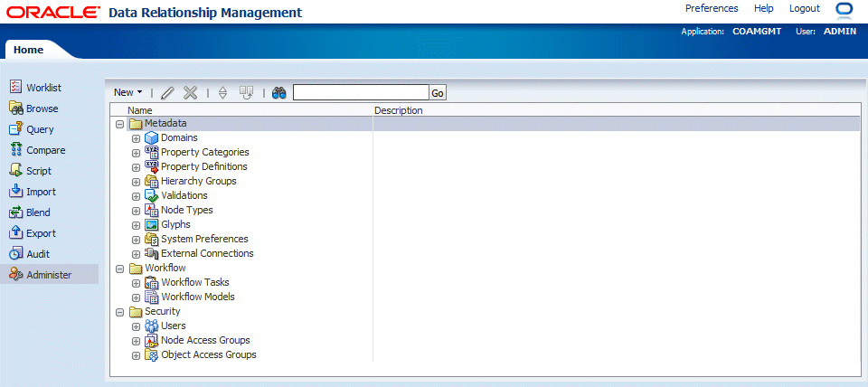Viewport: 868px width, 387px height.
Task: Open the Query text label
Action: (40, 129)
